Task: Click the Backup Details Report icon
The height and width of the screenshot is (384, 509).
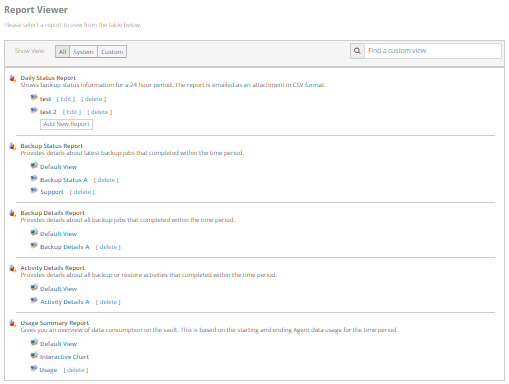Action: click(13, 213)
